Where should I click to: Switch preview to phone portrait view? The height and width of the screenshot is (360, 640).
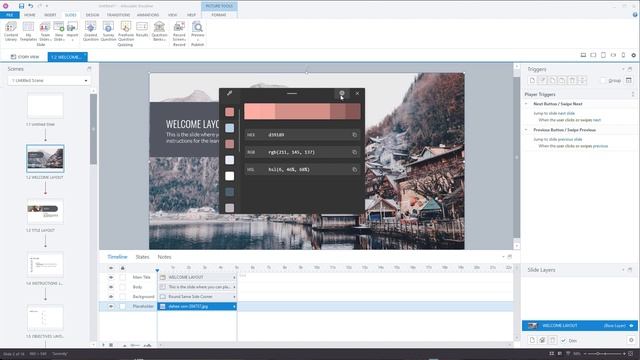point(623,55)
